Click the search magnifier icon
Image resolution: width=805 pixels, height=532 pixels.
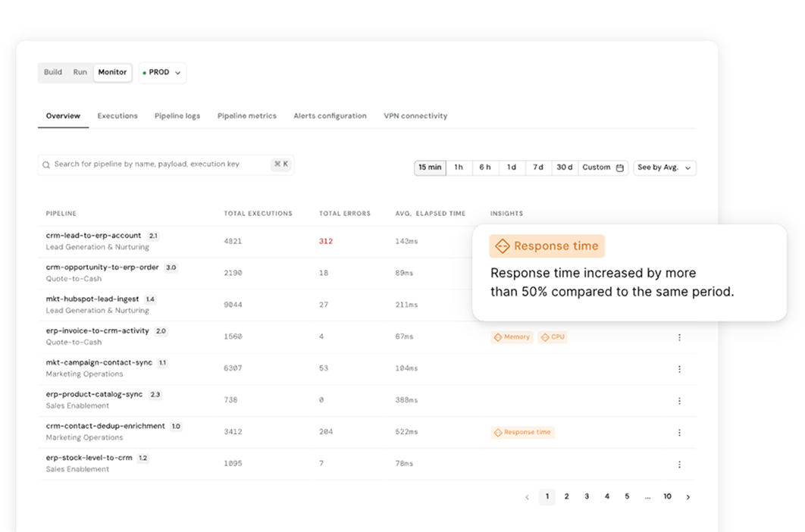pyautogui.click(x=46, y=165)
